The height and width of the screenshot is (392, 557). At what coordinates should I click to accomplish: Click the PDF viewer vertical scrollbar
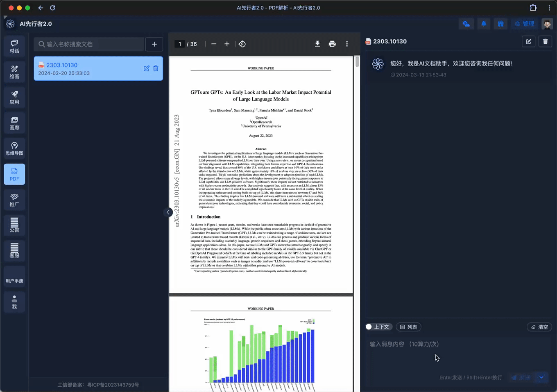tap(357, 62)
